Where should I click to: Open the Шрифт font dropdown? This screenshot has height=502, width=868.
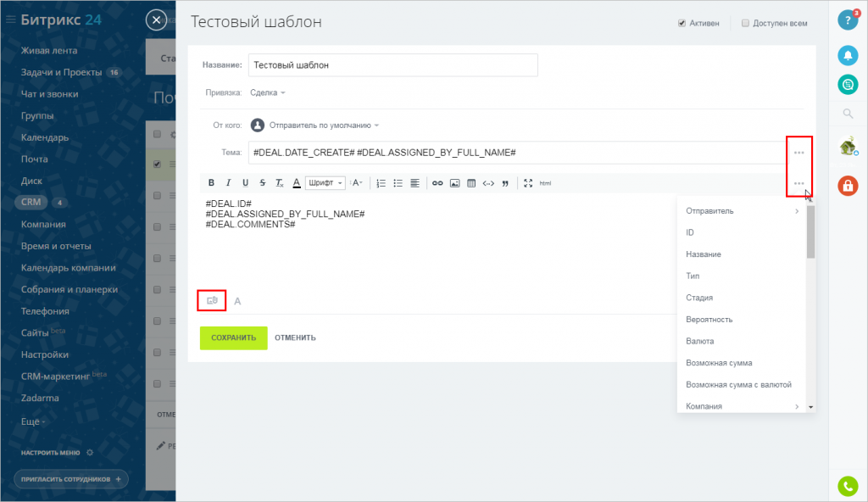tap(325, 183)
